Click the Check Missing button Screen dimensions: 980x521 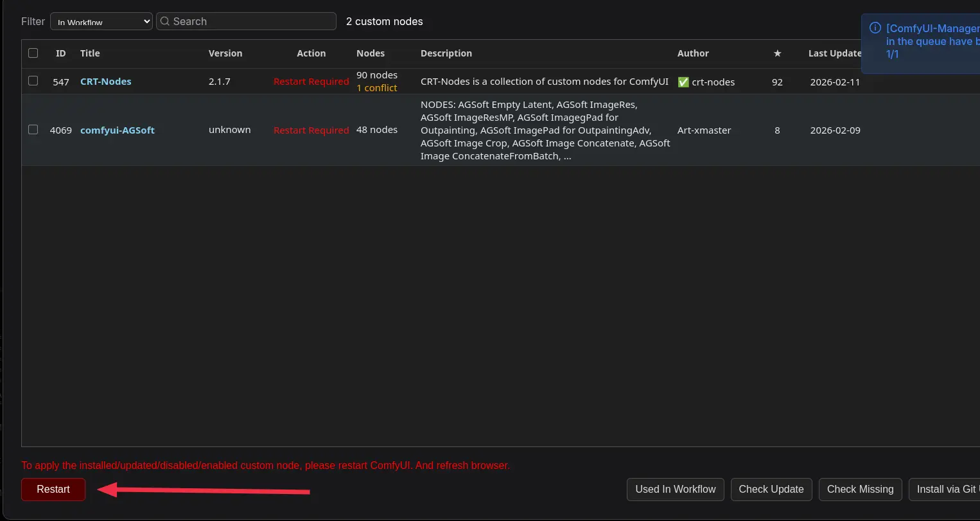coord(860,490)
